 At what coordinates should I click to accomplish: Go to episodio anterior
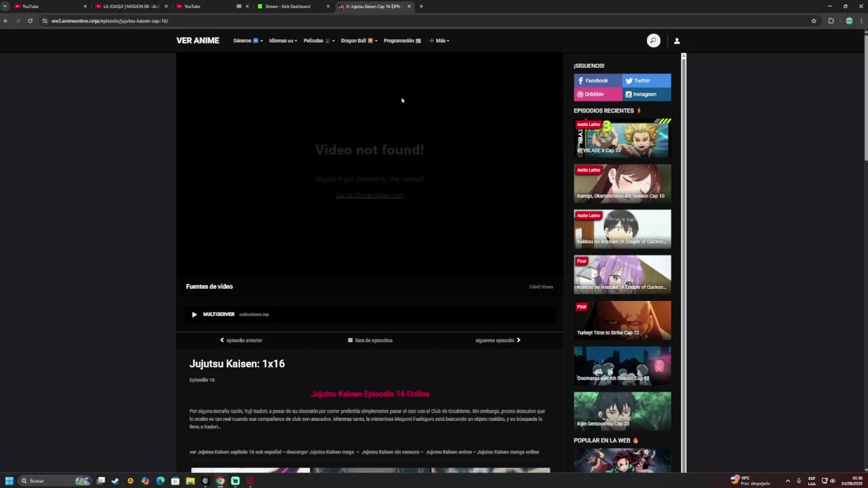coord(241,340)
